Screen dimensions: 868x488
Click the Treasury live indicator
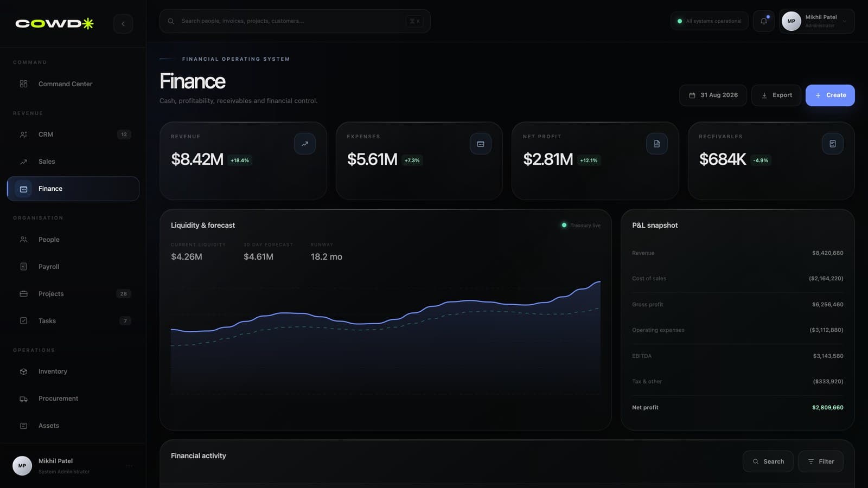coord(581,226)
